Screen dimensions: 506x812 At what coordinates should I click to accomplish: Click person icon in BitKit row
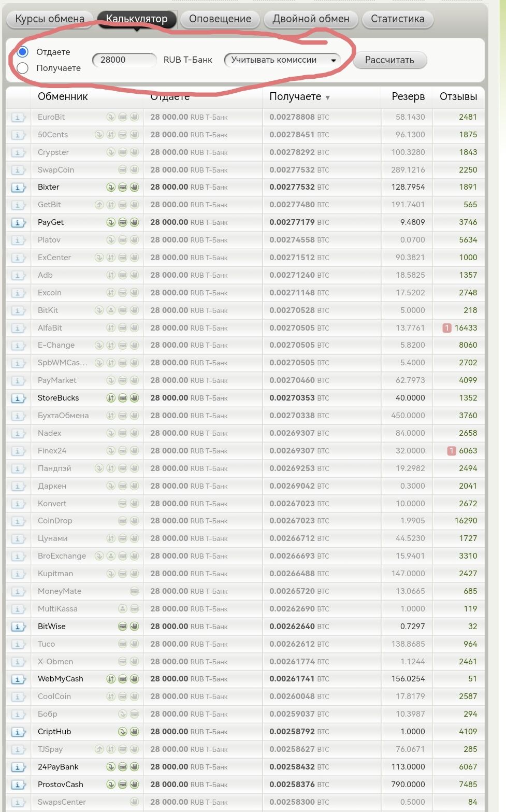click(111, 310)
